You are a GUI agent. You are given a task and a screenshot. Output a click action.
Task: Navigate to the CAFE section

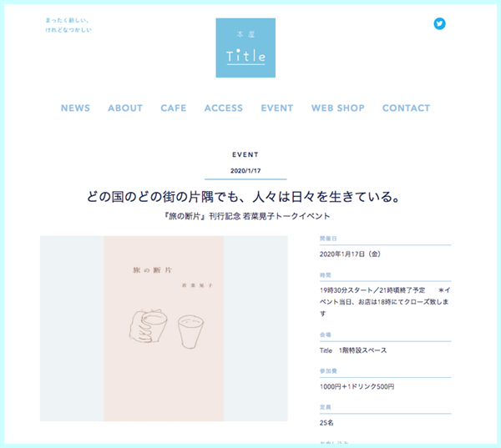pyautogui.click(x=174, y=108)
